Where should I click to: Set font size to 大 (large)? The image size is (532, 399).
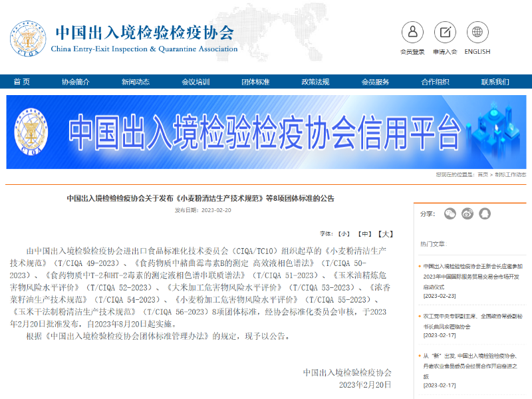pos(386,234)
